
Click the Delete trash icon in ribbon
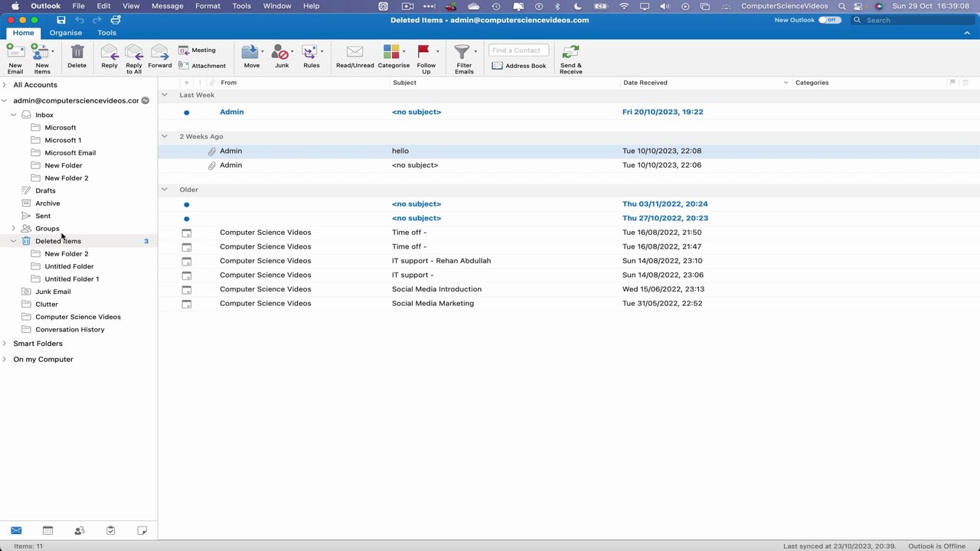[x=77, y=53]
